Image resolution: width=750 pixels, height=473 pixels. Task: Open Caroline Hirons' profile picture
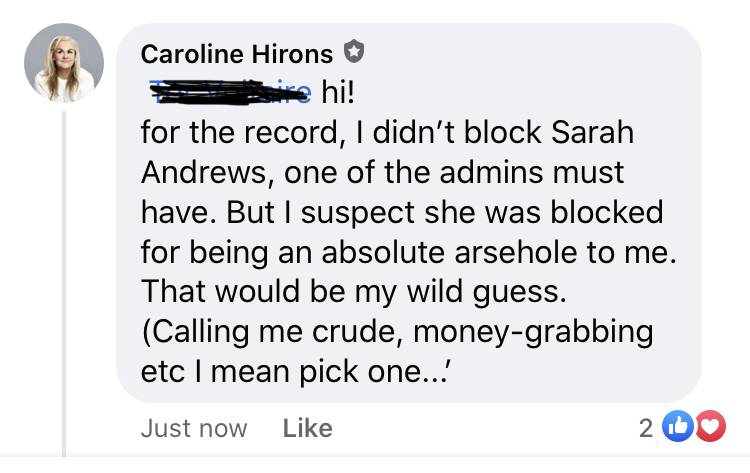(x=64, y=63)
